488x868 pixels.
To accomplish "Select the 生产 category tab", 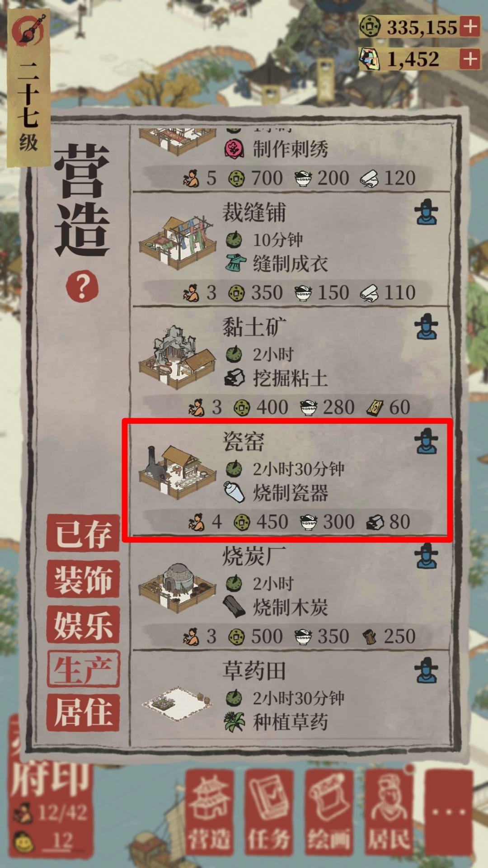I will click(83, 669).
